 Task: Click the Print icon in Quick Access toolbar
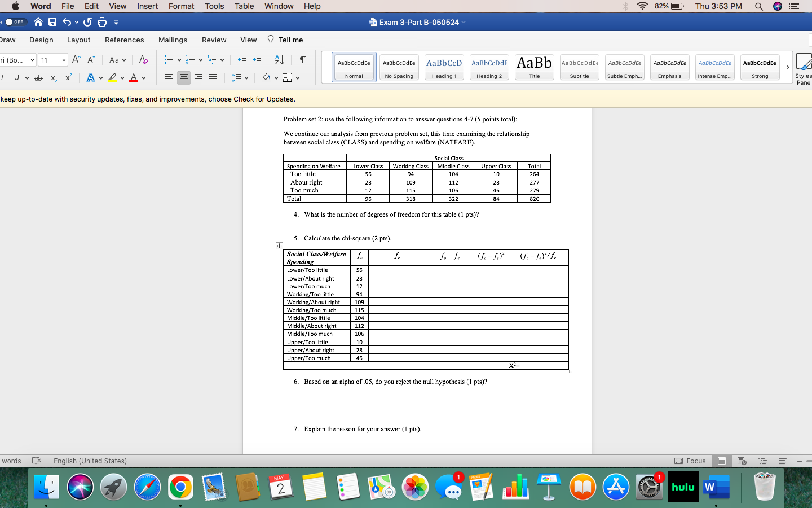click(101, 21)
